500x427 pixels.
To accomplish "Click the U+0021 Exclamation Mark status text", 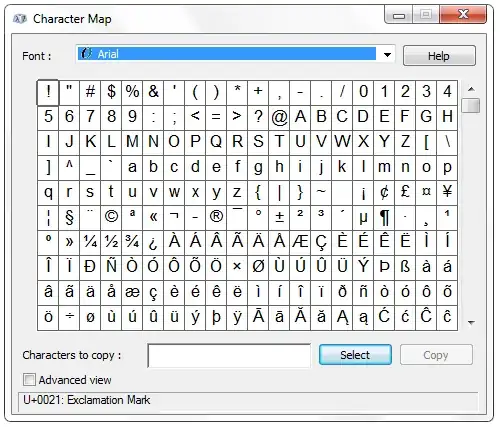I will (x=87, y=400).
